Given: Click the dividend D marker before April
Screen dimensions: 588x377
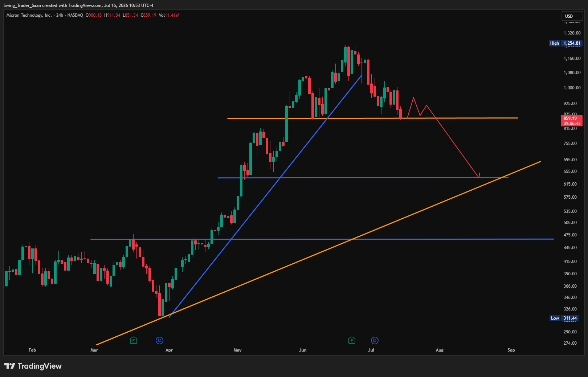Looking at the screenshot, I should point(159,340).
